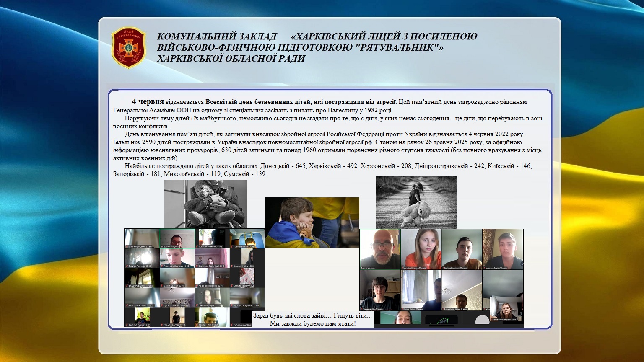
Task: Open the black-and-white photo of teddy bear being hugged
Action: 205,204
